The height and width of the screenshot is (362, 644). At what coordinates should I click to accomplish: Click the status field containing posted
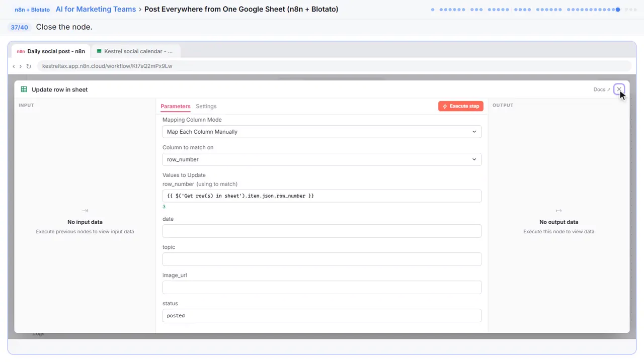pyautogui.click(x=322, y=315)
